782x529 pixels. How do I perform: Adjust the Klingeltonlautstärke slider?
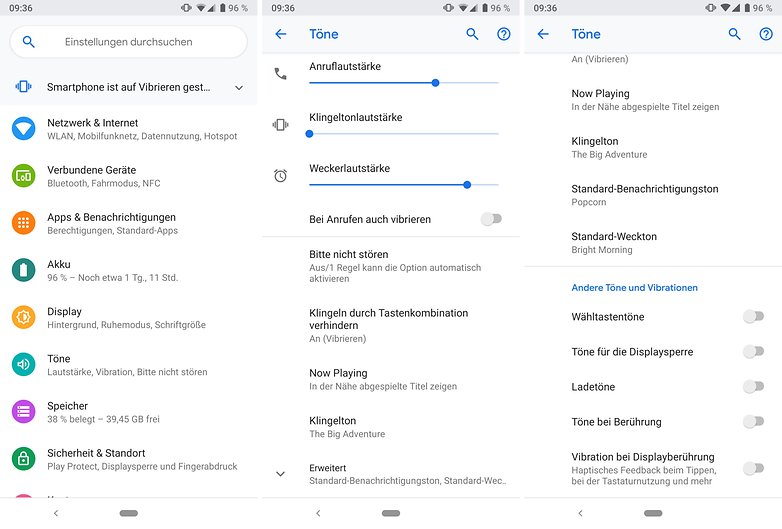click(404, 134)
